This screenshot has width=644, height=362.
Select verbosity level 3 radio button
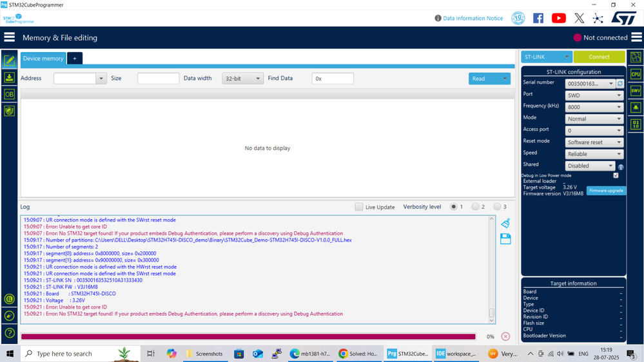click(x=497, y=207)
